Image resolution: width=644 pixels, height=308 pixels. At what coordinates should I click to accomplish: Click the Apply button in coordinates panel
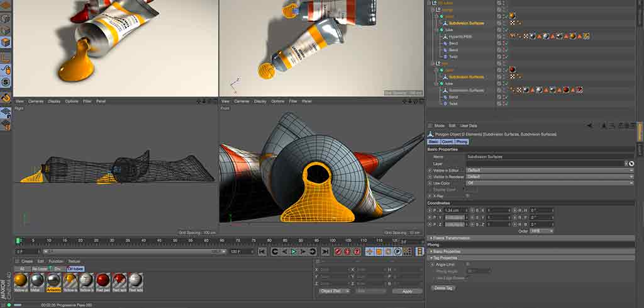pos(407,291)
